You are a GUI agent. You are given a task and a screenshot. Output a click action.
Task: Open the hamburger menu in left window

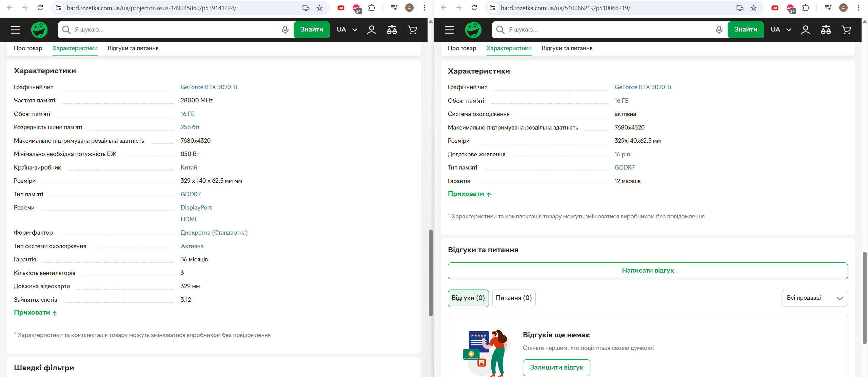[16, 30]
